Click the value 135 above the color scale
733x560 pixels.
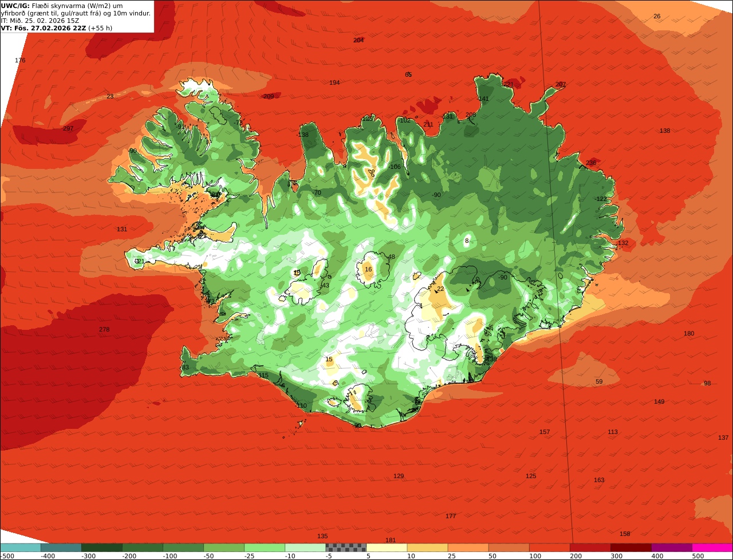click(x=322, y=536)
